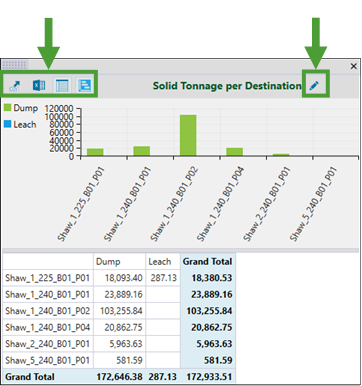The image size is (362, 386).
Task: Click the Dump cell value 103,255.84
Action: coord(121,311)
